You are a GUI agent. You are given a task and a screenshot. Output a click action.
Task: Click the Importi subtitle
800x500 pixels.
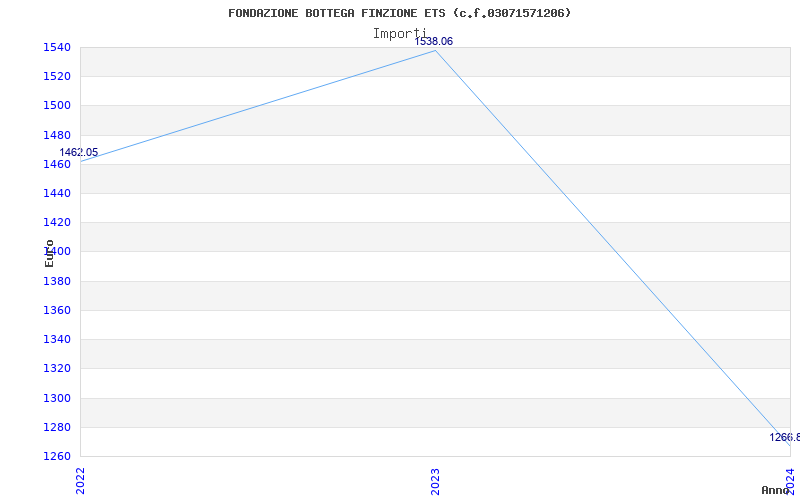(x=399, y=34)
